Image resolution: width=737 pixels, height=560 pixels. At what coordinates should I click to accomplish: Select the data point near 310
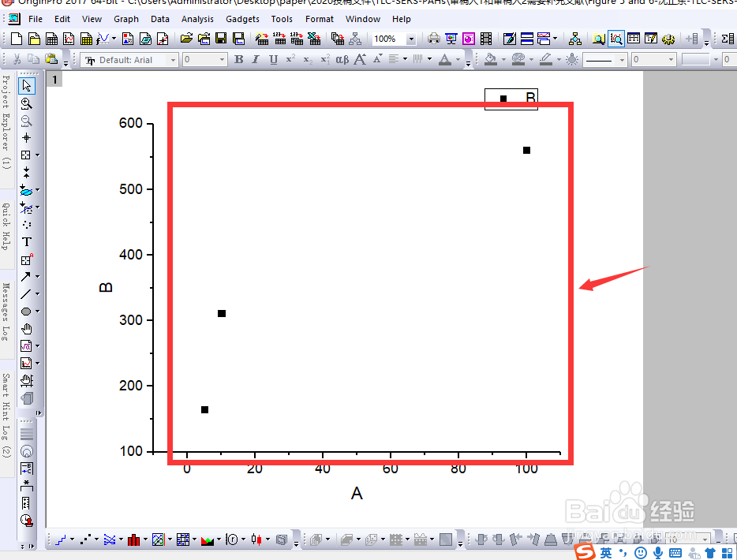coord(222,313)
